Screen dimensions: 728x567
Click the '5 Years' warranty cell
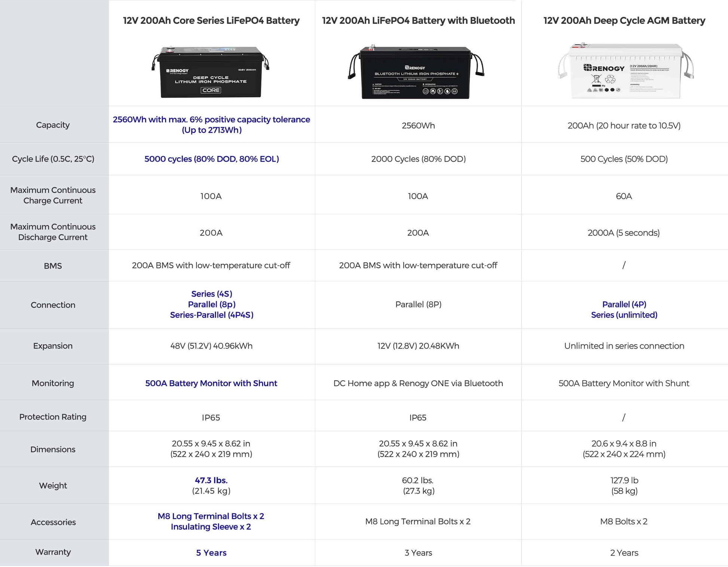[x=211, y=553]
